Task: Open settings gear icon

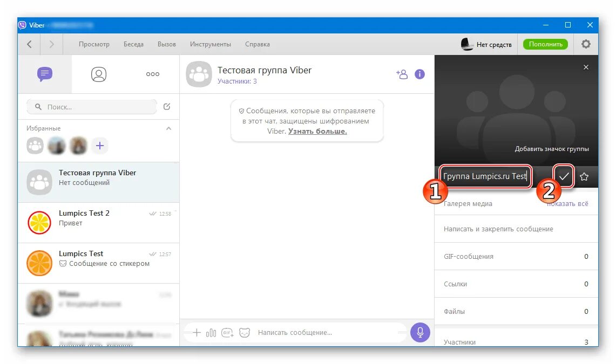Action: [586, 44]
